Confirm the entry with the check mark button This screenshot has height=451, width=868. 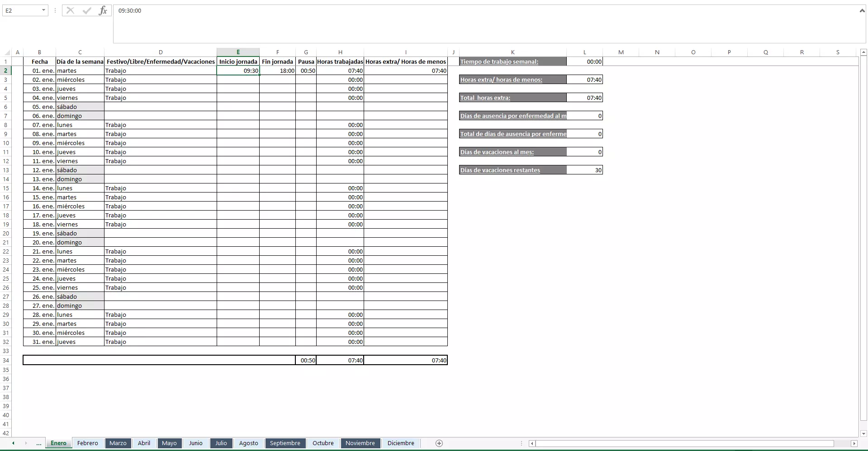tap(87, 10)
